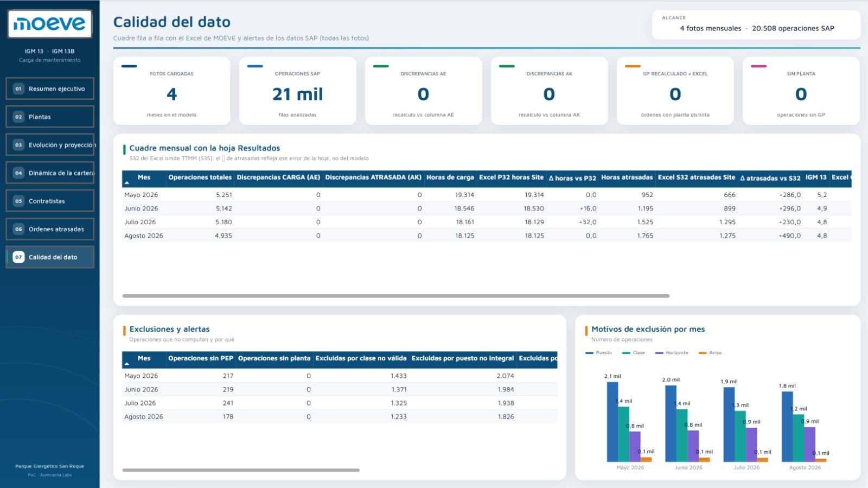Toggle Puesto legend swatch
The height and width of the screenshot is (488, 868).
tap(589, 353)
